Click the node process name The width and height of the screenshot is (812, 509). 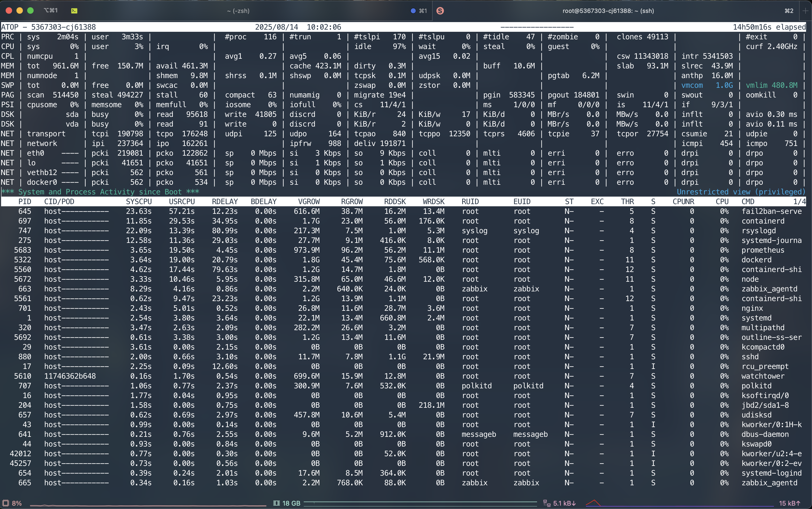[750, 279]
